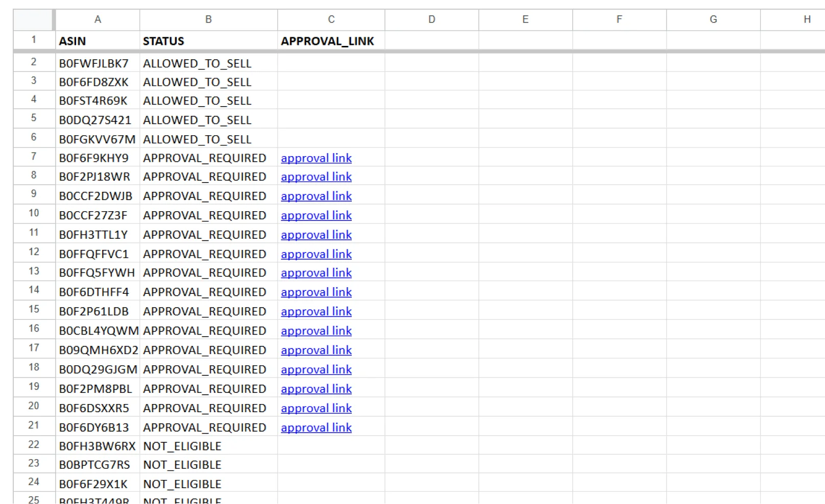Screen dimensions: 825x504
Task: Select column G header
Action: (713, 20)
